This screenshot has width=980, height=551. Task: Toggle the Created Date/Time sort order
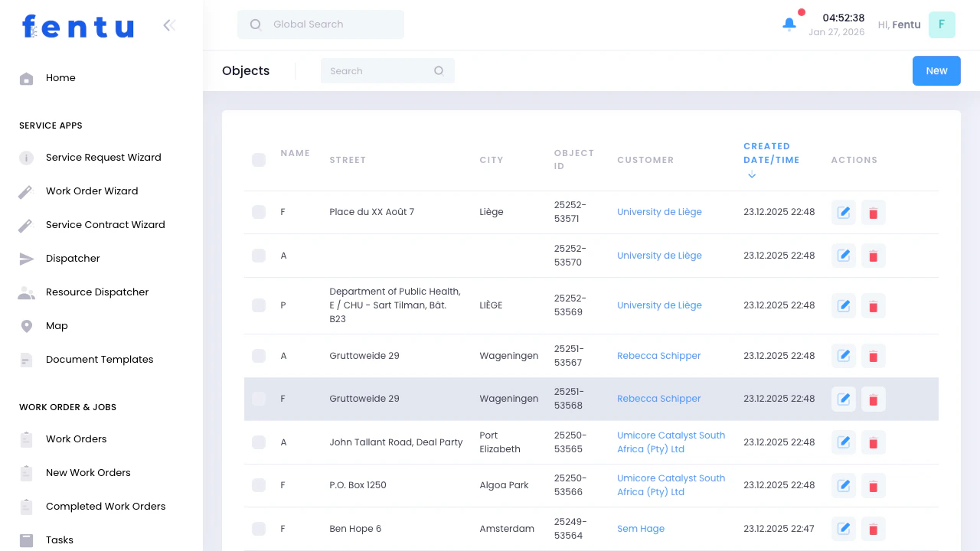pyautogui.click(x=752, y=175)
